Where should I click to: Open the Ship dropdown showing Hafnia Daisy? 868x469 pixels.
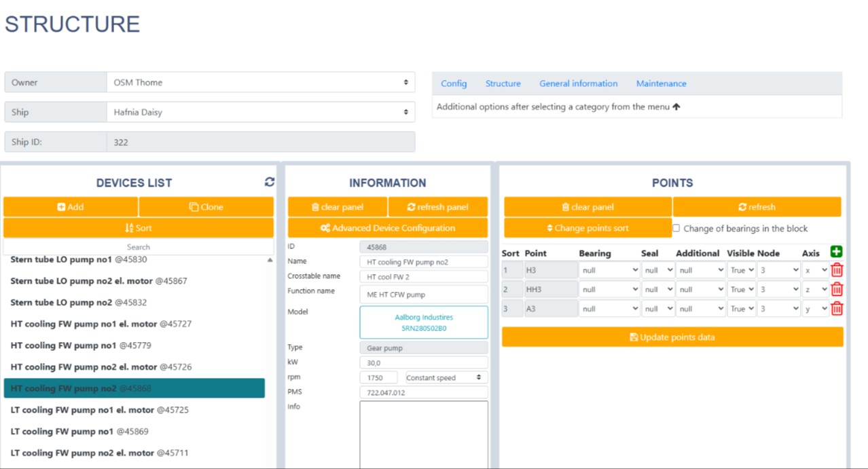[260, 112]
